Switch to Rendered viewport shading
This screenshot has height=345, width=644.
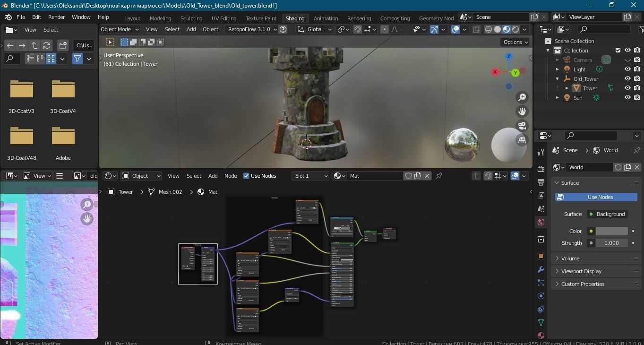point(515,29)
